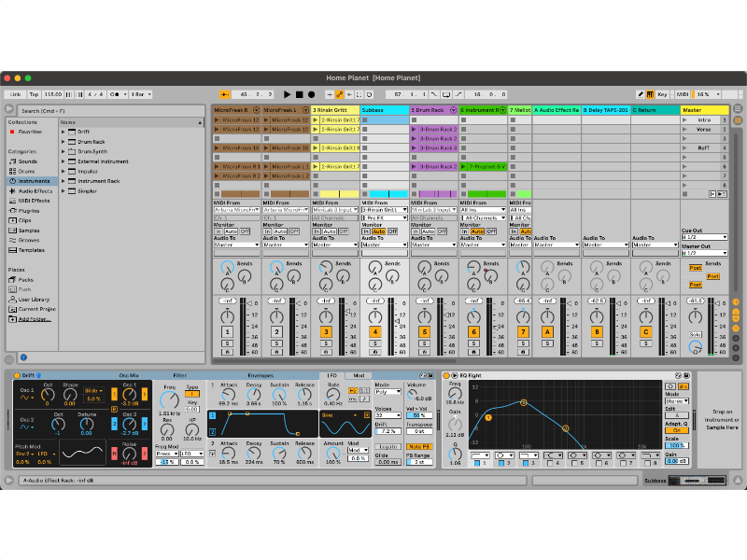Click the Re-enable Automation back arrow icon
The image size is (747, 560).
349,94
